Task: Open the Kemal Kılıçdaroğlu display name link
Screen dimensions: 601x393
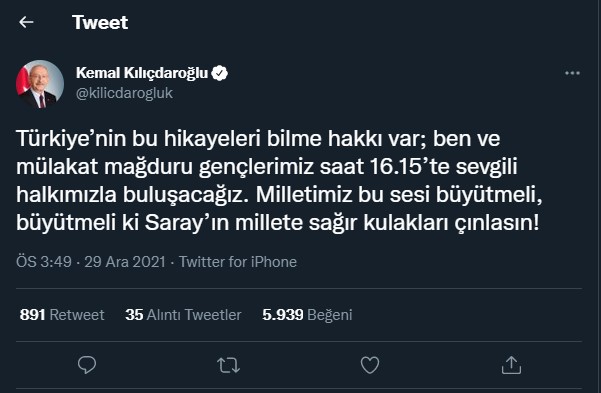Action: pos(142,72)
